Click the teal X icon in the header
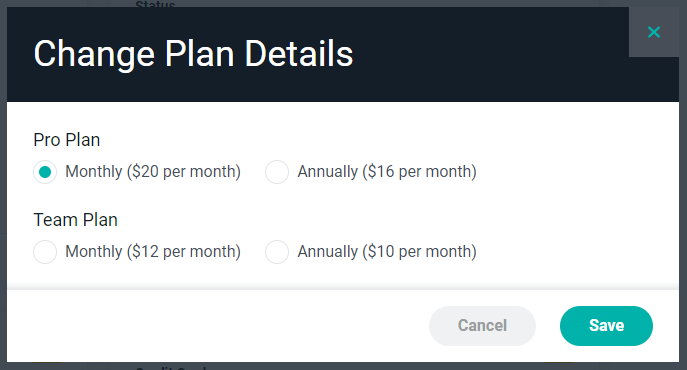This screenshot has width=687, height=370. (654, 32)
